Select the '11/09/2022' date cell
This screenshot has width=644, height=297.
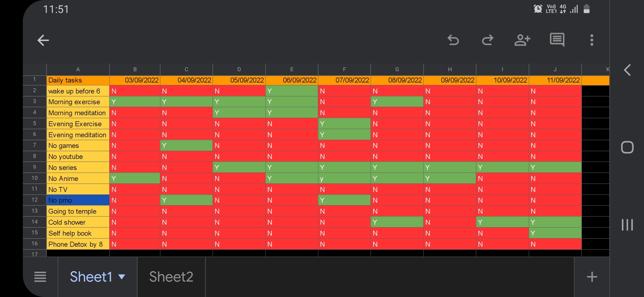coord(555,80)
